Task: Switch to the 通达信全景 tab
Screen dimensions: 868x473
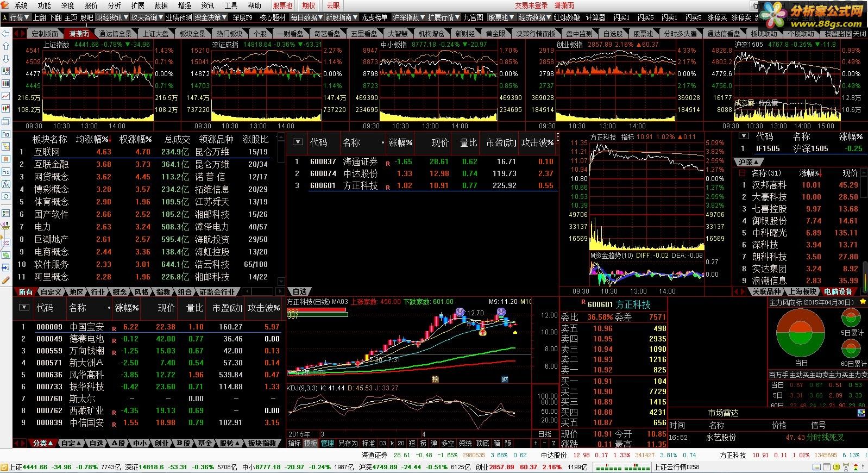Action: coord(115,34)
